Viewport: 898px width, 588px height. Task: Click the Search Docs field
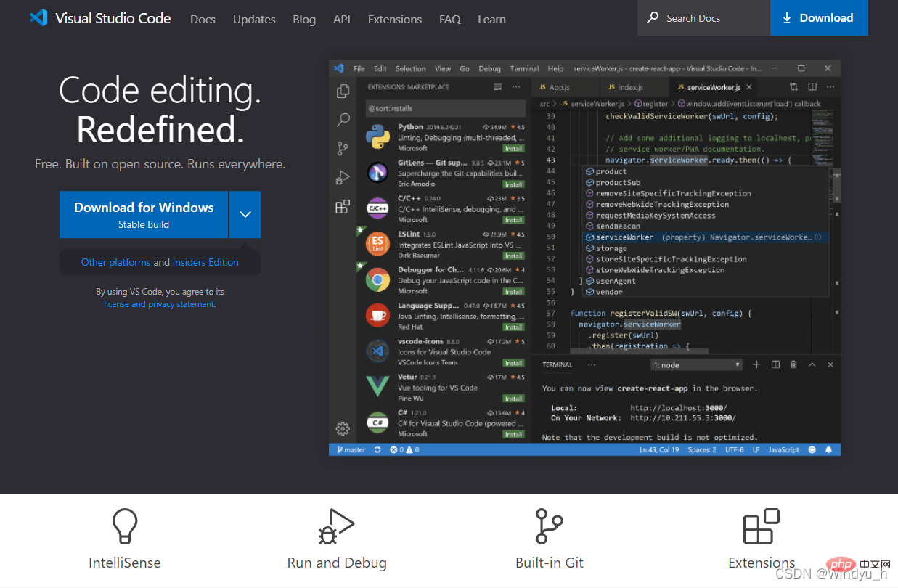tap(703, 18)
